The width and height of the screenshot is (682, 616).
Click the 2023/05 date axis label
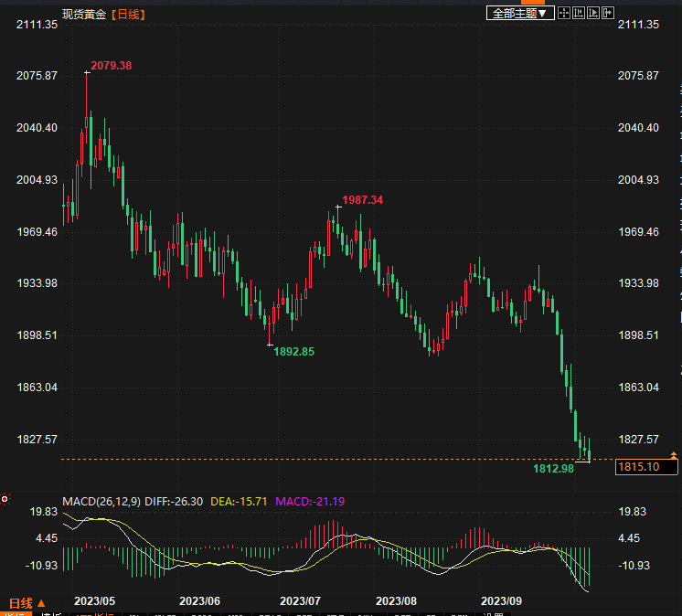pos(94,601)
